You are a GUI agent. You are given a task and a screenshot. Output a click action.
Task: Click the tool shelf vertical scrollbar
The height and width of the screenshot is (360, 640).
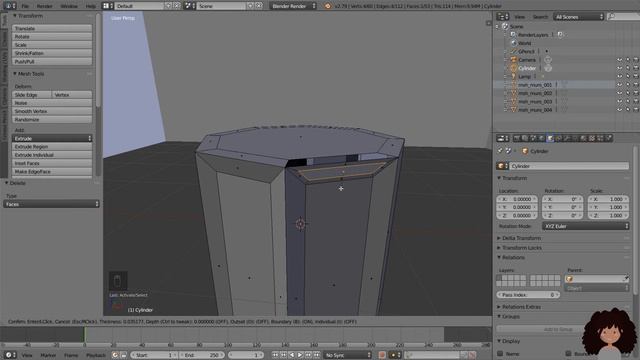coord(98,61)
